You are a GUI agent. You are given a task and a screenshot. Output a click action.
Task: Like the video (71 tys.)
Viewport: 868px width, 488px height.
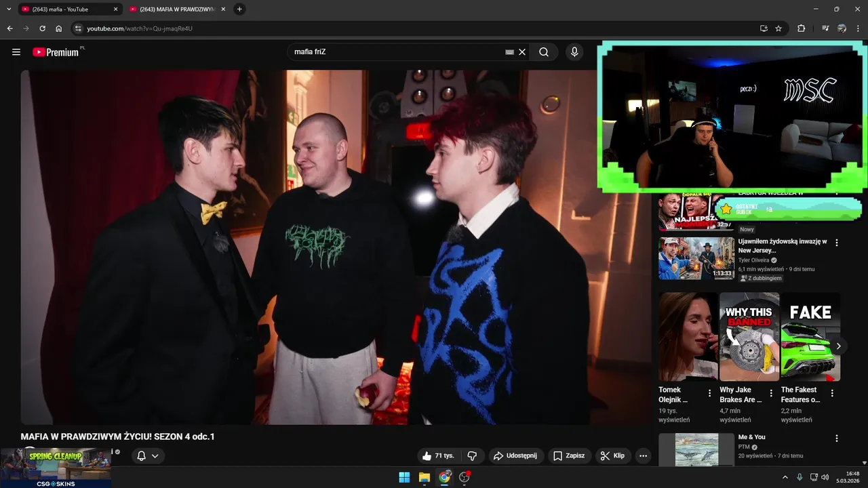pyautogui.click(x=437, y=456)
